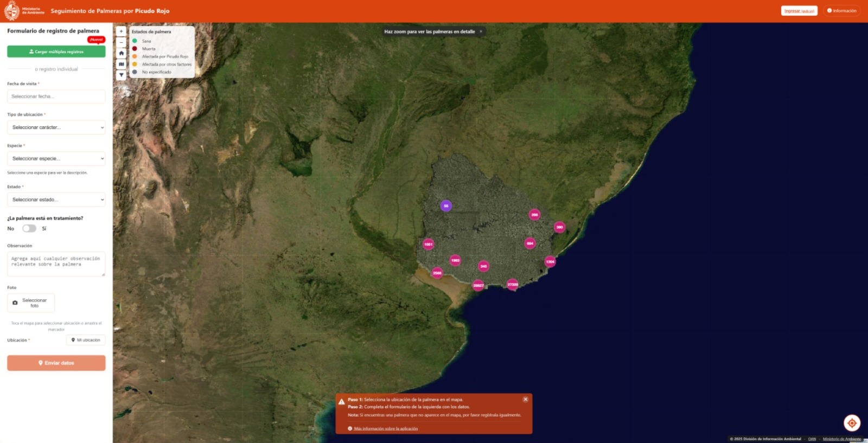Click 'Mi ubicación' location button
Screen dimensions: 868x443
(x=86, y=340)
